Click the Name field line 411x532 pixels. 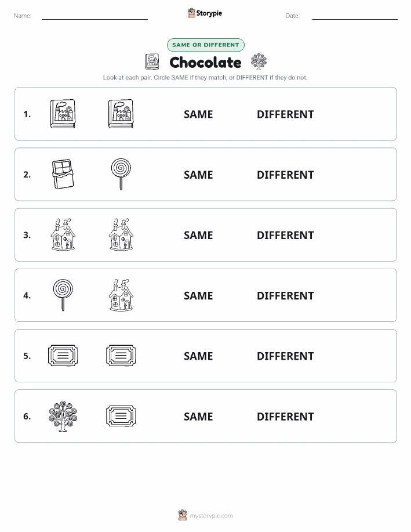(94, 19)
